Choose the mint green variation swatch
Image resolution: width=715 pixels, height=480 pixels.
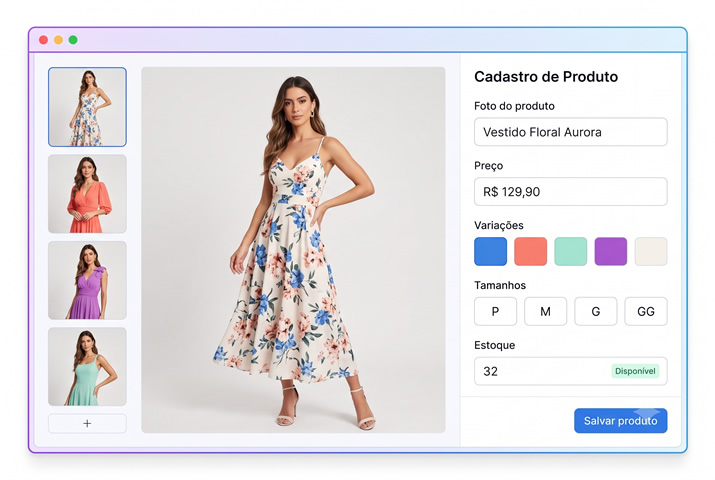(x=570, y=251)
